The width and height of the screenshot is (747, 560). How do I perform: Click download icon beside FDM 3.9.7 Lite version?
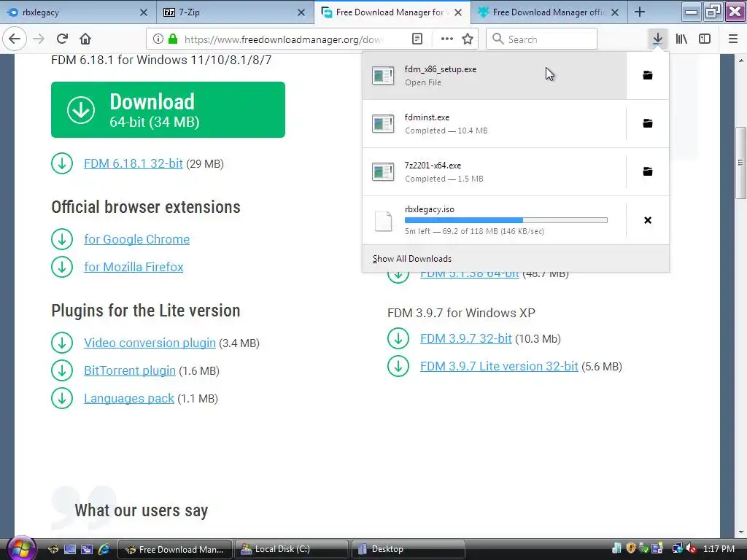pyautogui.click(x=398, y=366)
